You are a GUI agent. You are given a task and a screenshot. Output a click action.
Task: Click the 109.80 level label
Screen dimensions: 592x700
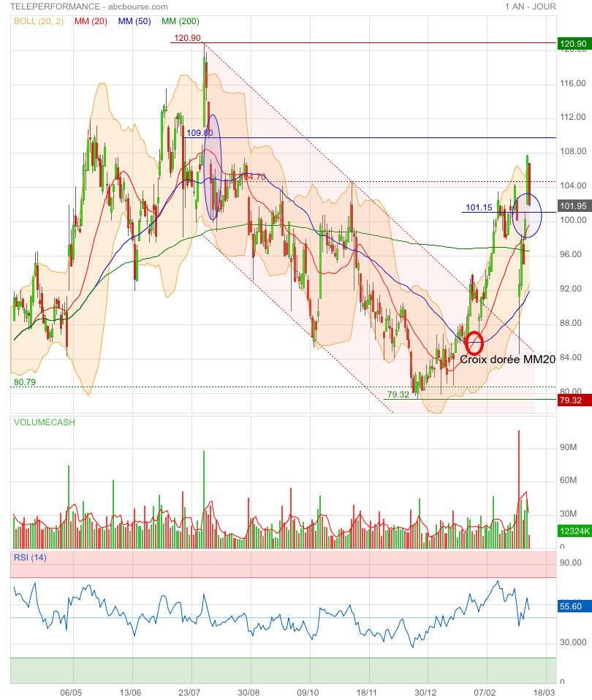coord(200,132)
